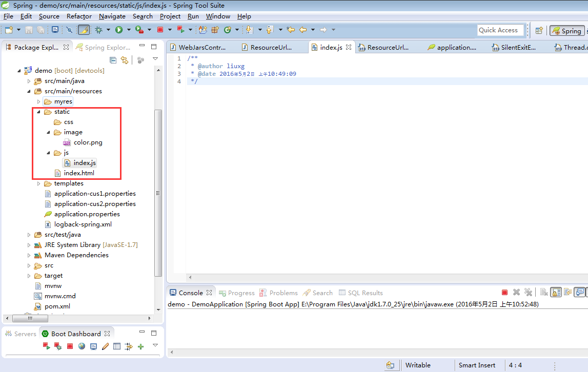The width and height of the screenshot is (588, 372).
Task: Click the Run with external tools icon
Action: coord(139,30)
